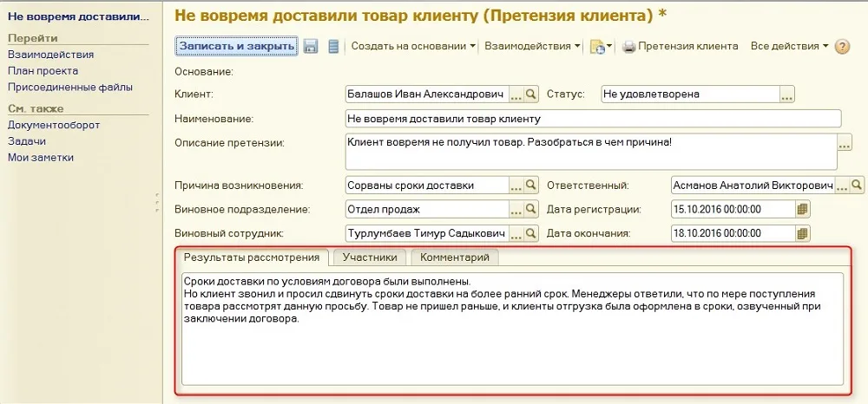The width and height of the screenshot is (868, 404).
Task: Click the Дата регистрации field 15.10.2016
Action: click(x=733, y=210)
